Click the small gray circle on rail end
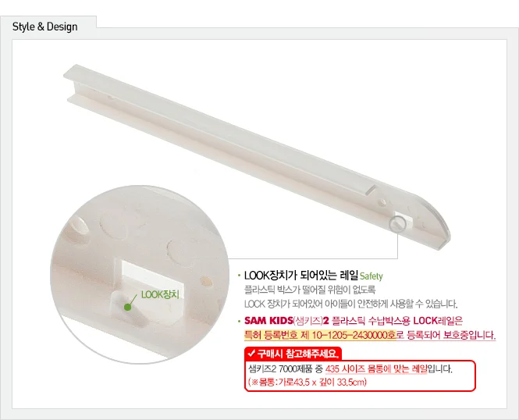The width and height of the screenshot is (519, 420). pyautogui.click(x=397, y=225)
